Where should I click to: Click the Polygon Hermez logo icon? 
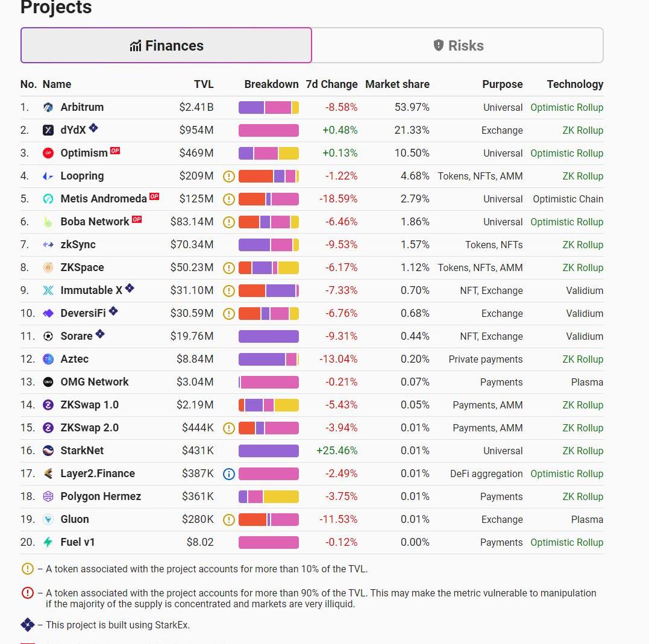[x=48, y=496]
